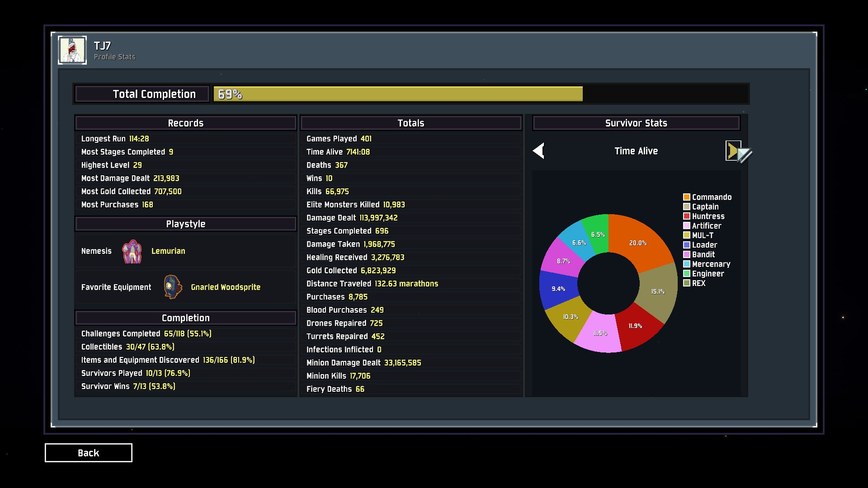This screenshot has width=868, height=488.
Task: Click the Survivor Stats header
Action: 636,123
